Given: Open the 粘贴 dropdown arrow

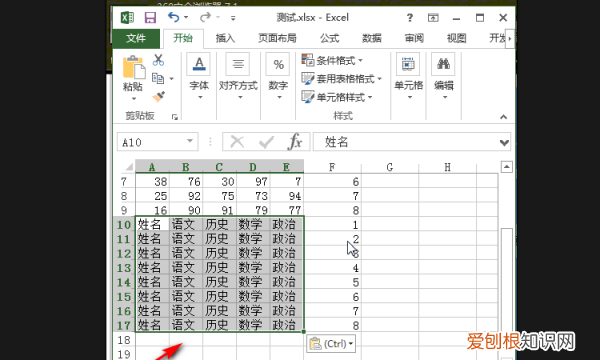Looking at the screenshot, I should tap(134, 99).
